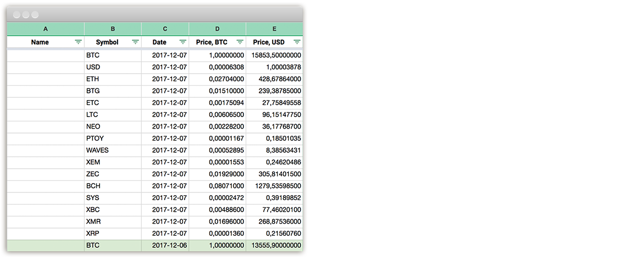644x260 pixels.
Task: Select the BTG symbol cell
Action: click(x=113, y=91)
